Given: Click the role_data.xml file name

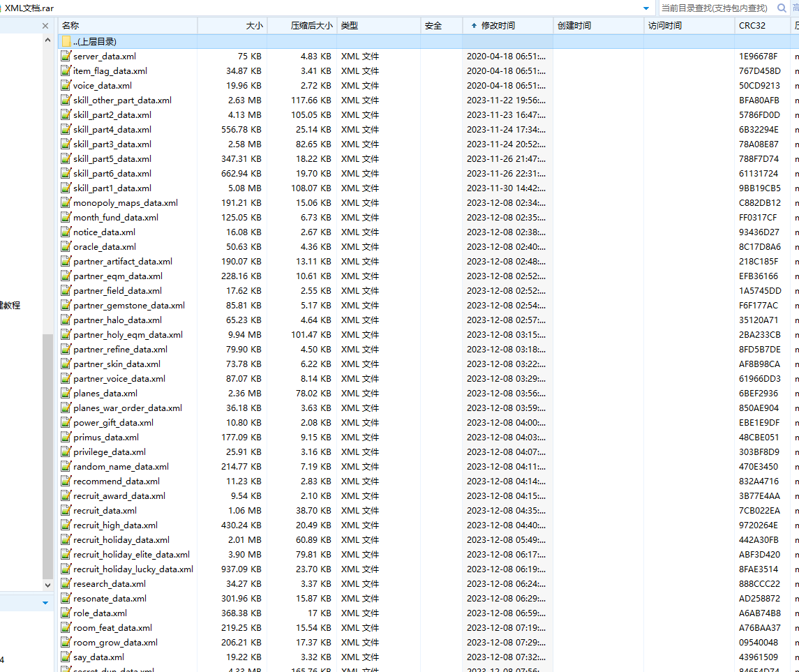Looking at the screenshot, I should point(100,613).
